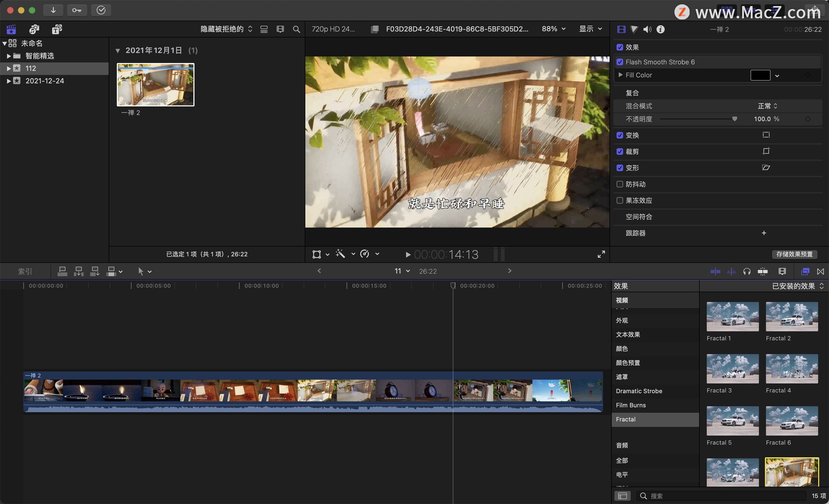Open the 88% zoom level dropdown

point(554,29)
